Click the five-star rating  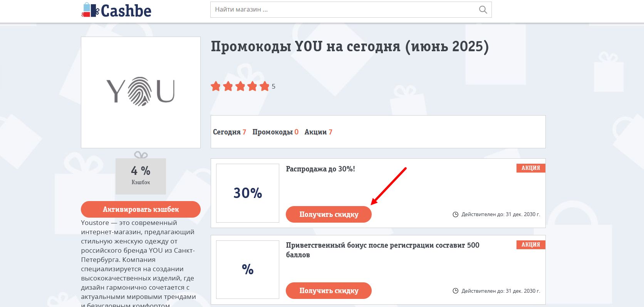(240, 86)
